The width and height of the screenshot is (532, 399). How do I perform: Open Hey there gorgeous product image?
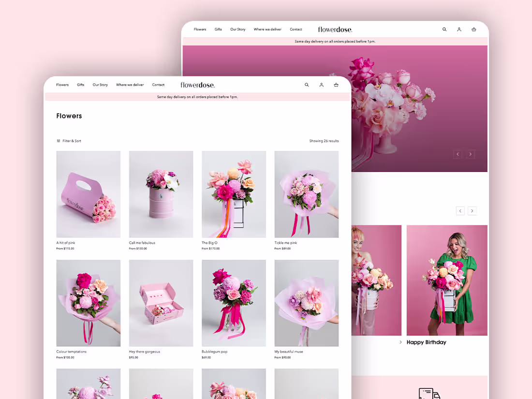pyautogui.click(x=161, y=303)
